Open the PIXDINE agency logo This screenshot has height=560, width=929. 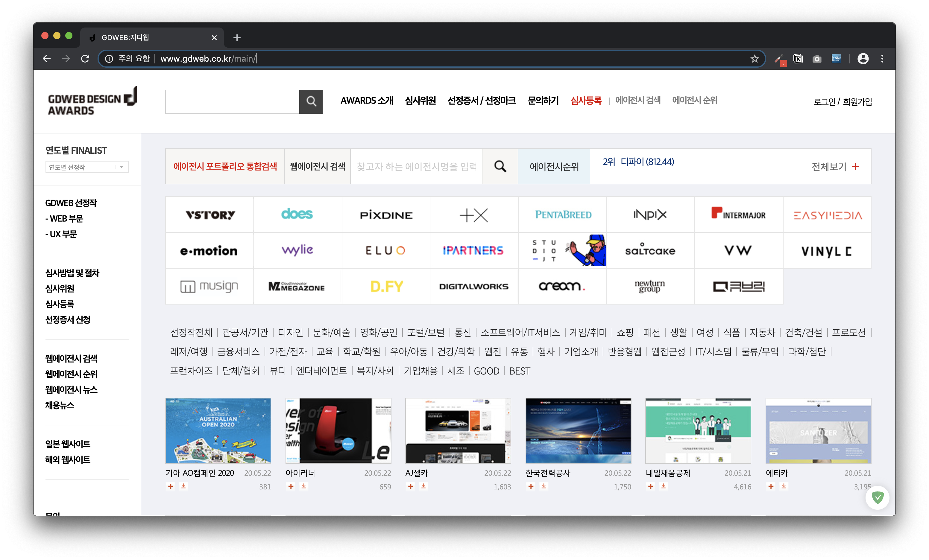[386, 214]
